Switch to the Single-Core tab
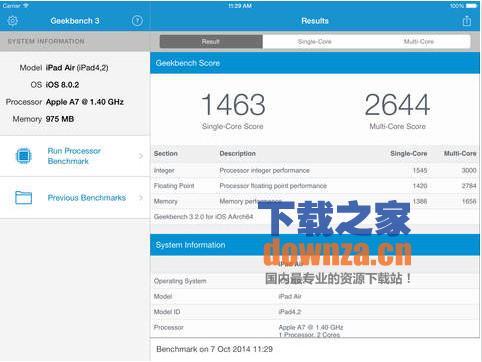The height and width of the screenshot is (362, 482). click(314, 42)
